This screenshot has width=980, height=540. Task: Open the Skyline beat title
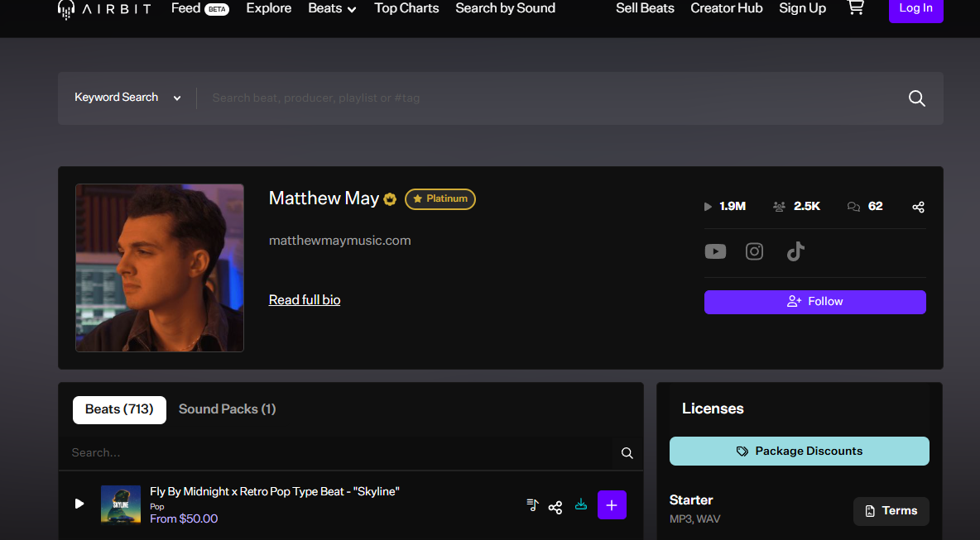pyautogui.click(x=274, y=492)
